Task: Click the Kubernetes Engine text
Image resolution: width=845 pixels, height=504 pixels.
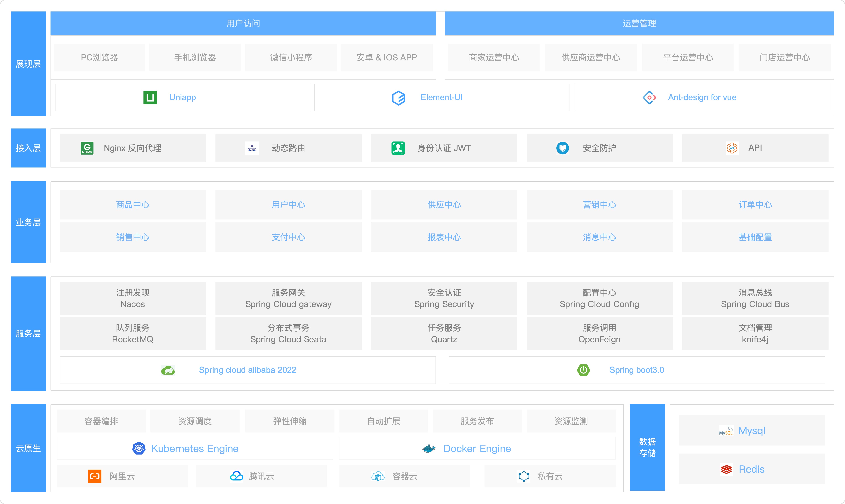Action: 195,448
